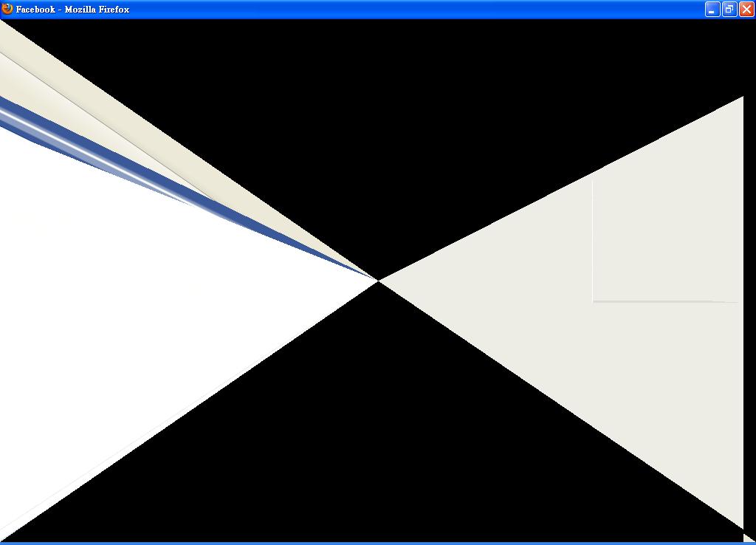The image size is (756, 545).
Task: Close the Facebook Firefox window
Action: click(x=746, y=10)
